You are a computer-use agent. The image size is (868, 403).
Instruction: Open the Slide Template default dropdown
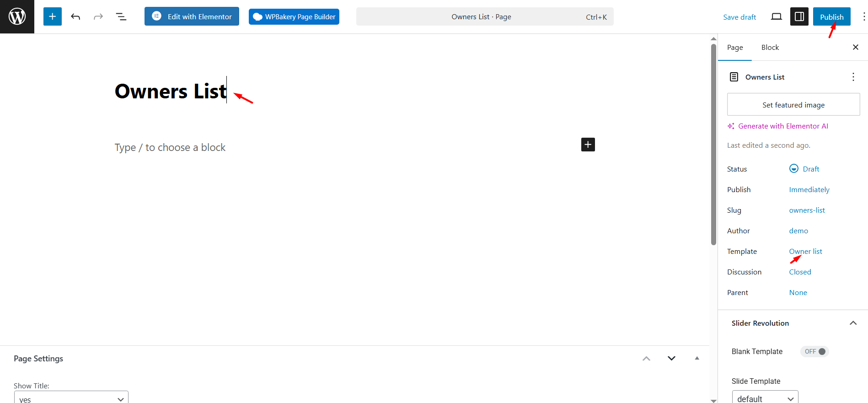tap(765, 398)
